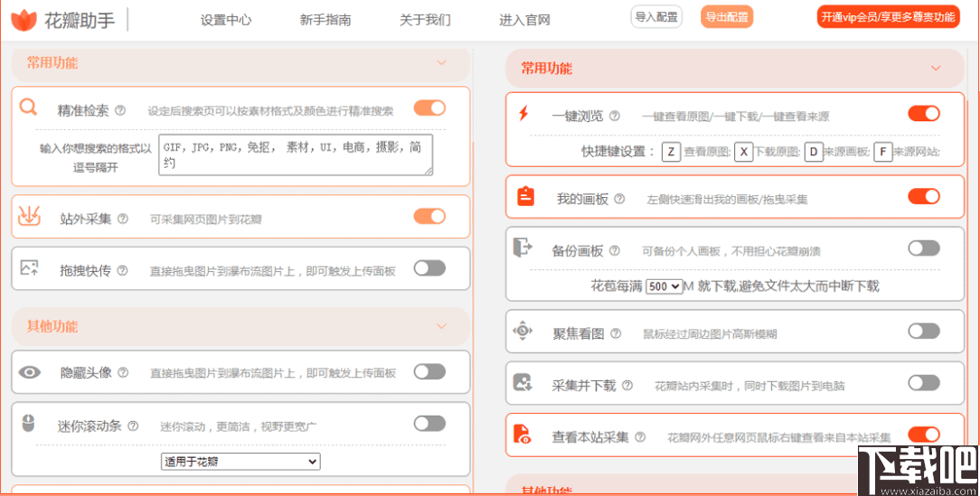This screenshot has height=496, width=980.
Task: Click the 查看本站采集 file-eye icon
Action: pos(522,434)
